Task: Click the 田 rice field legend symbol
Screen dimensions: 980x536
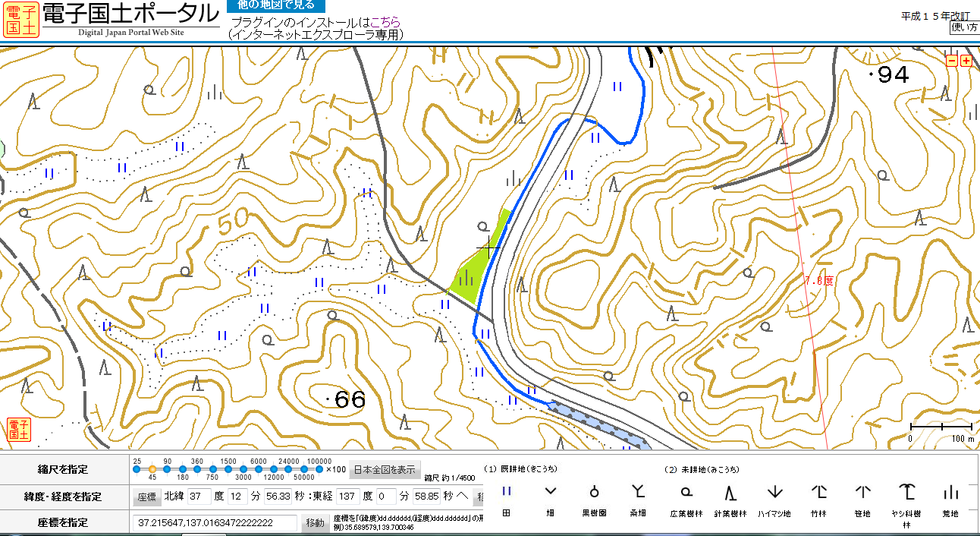Action: point(507,491)
